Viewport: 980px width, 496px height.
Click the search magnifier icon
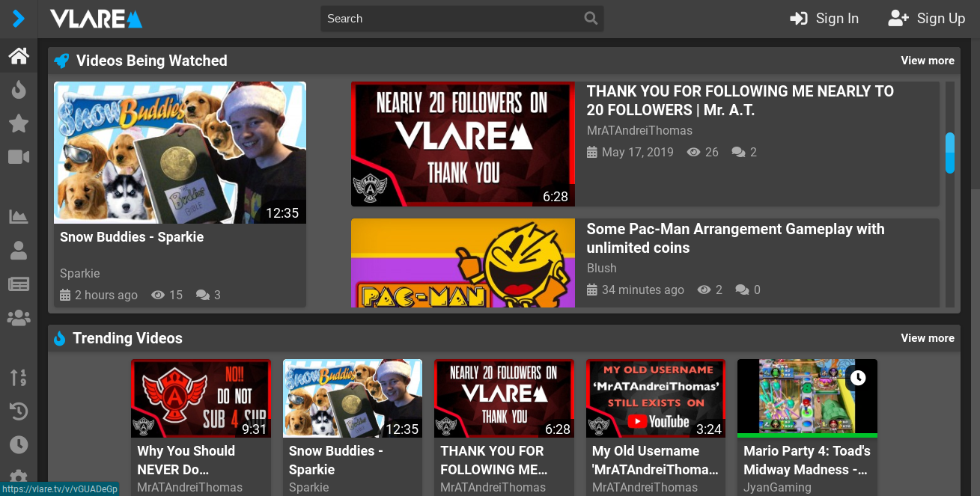pos(591,19)
